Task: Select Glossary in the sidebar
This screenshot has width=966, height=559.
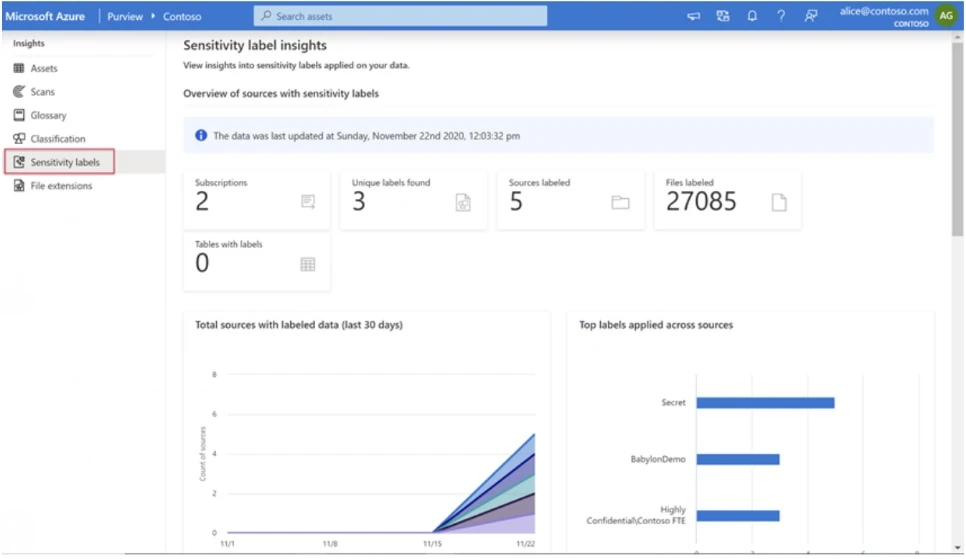Action: (x=48, y=115)
